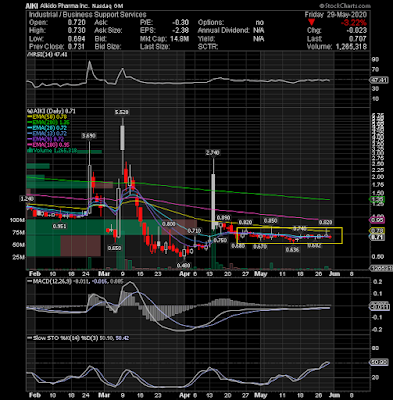
Task: Click the AIKI ticker symbol in header
Action: coord(32,6)
